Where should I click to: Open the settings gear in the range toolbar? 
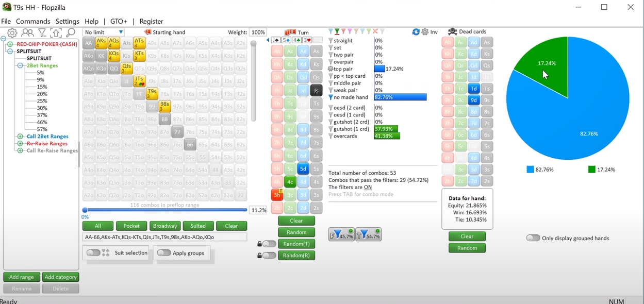12,33
